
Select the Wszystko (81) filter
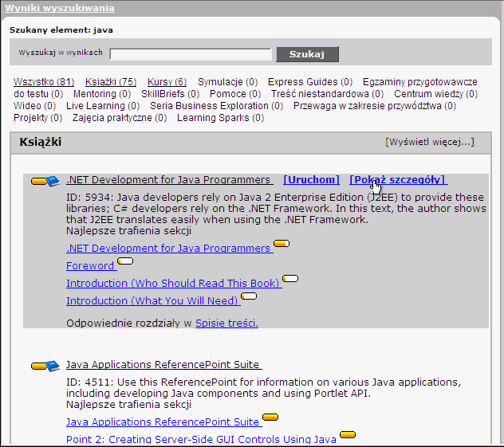point(44,82)
